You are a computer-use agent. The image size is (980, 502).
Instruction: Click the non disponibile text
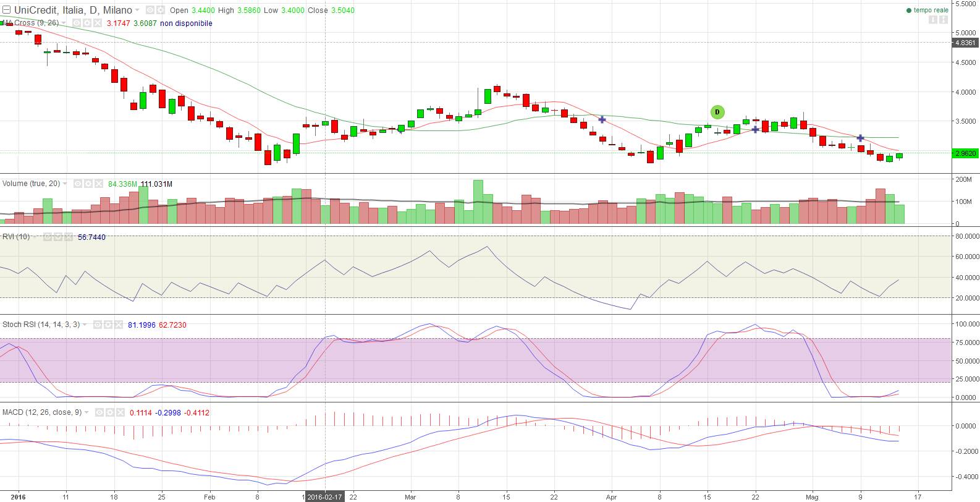[x=186, y=23]
